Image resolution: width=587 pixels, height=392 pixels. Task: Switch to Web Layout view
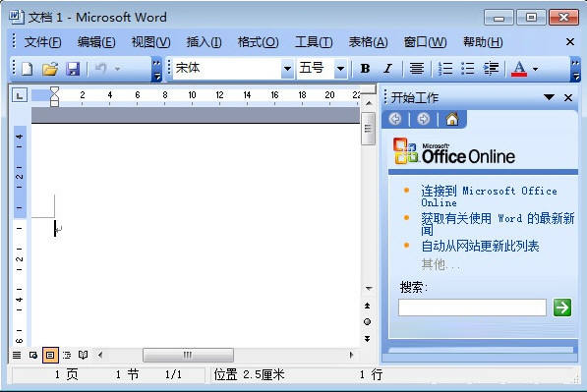33,355
